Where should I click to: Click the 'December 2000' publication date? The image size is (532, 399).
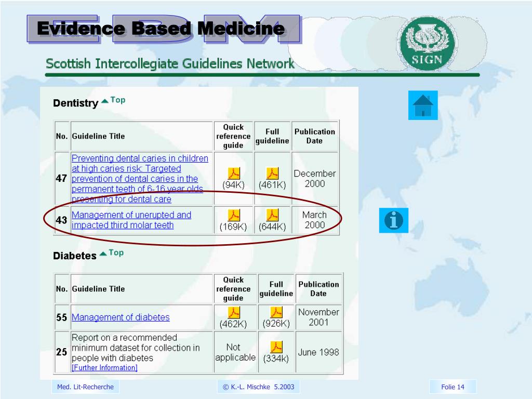(x=314, y=179)
